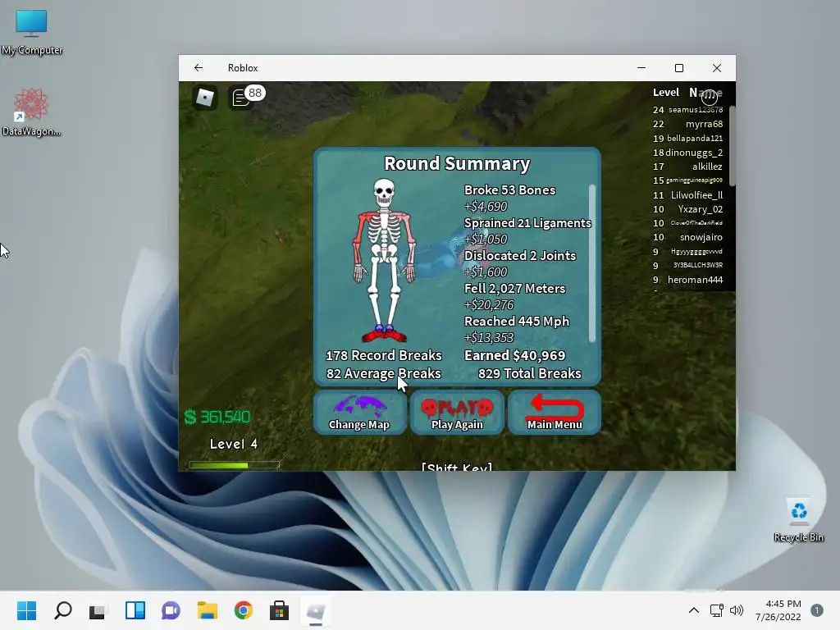Viewport: 840px width, 630px height.
Task: Click the Level column header in leaderboard
Action: click(x=666, y=92)
